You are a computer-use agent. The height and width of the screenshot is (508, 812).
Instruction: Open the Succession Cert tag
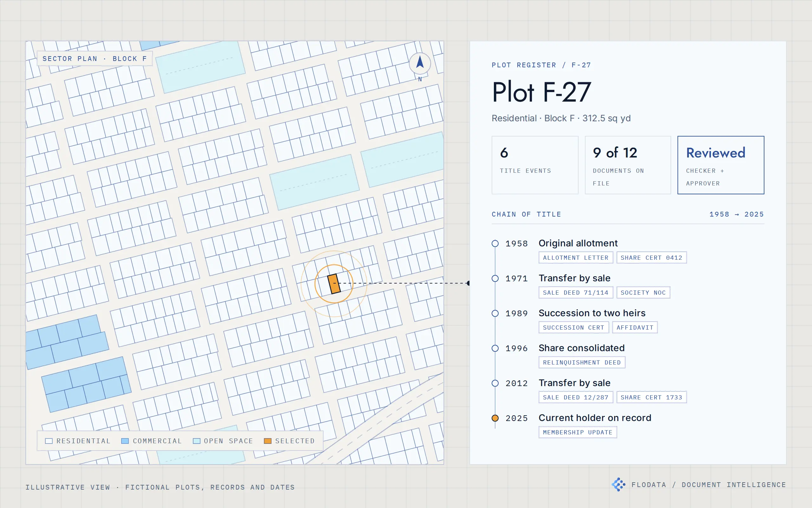(574, 328)
